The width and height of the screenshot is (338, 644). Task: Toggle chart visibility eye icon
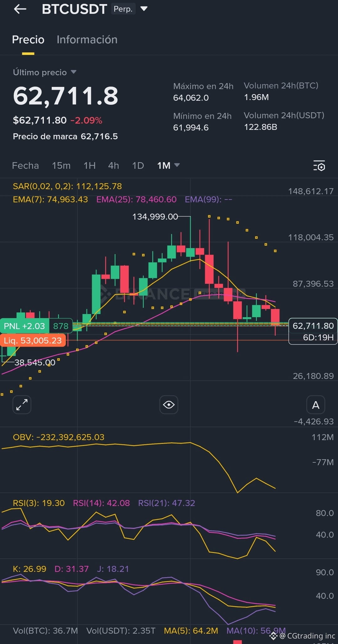[169, 405]
